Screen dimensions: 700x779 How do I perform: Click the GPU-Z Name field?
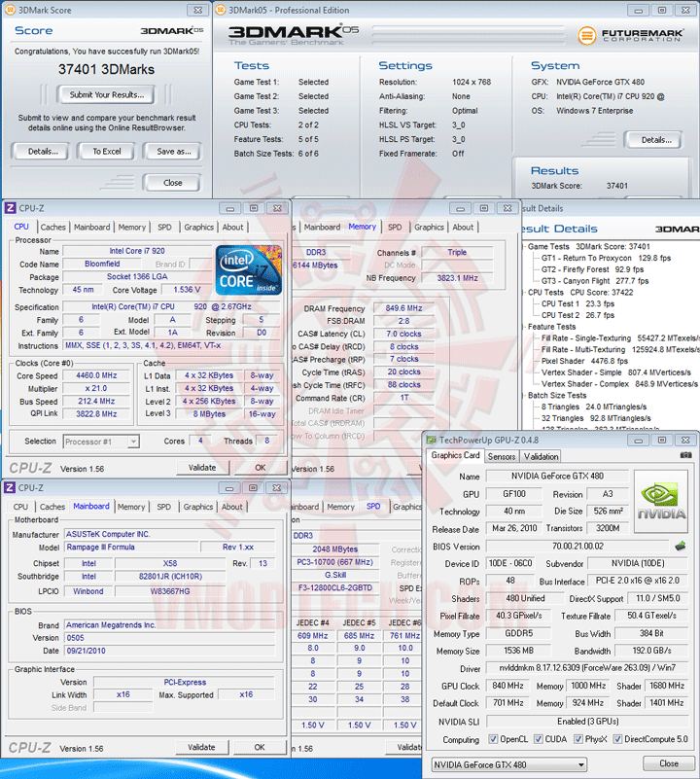[x=557, y=476]
